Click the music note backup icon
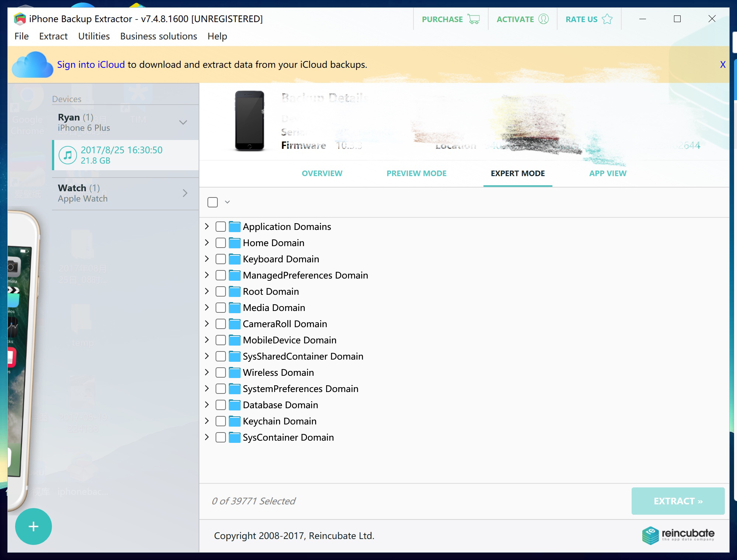 click(68, 155)
